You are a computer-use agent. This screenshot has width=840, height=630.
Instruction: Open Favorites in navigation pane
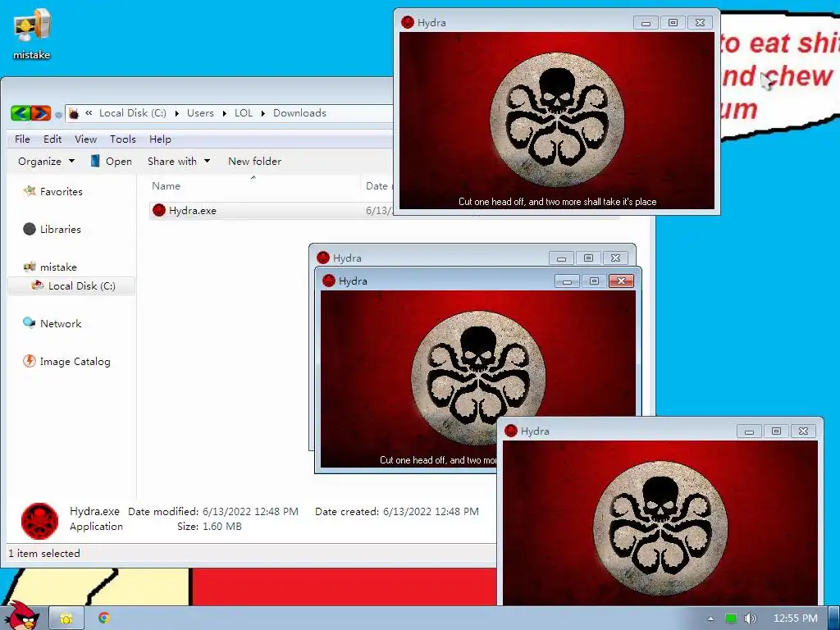[62, 192]
